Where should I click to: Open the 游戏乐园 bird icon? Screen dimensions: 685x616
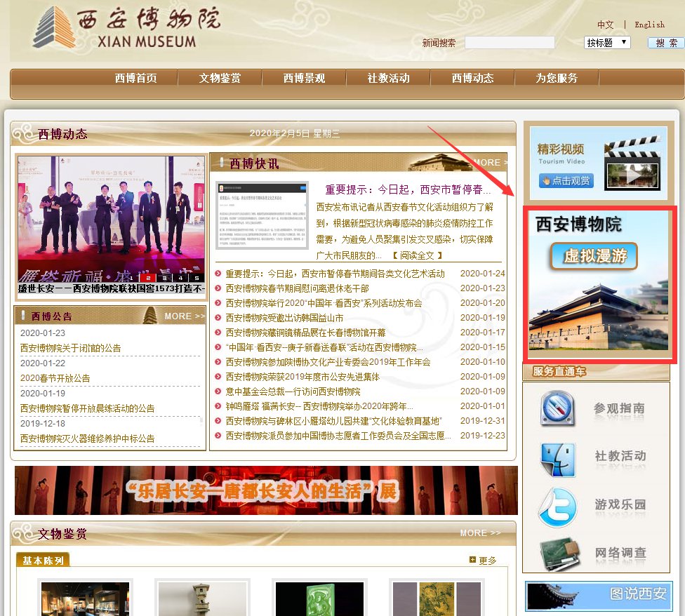(x=558, y=505)
